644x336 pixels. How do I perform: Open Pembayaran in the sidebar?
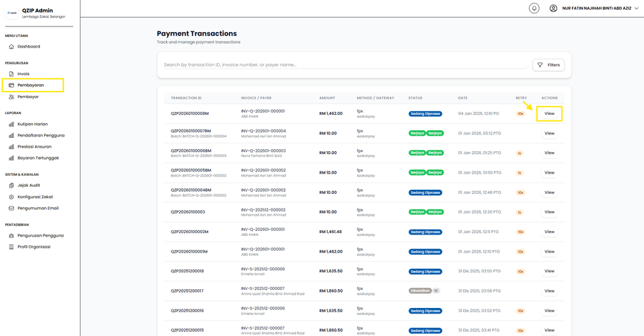[33, 85]
